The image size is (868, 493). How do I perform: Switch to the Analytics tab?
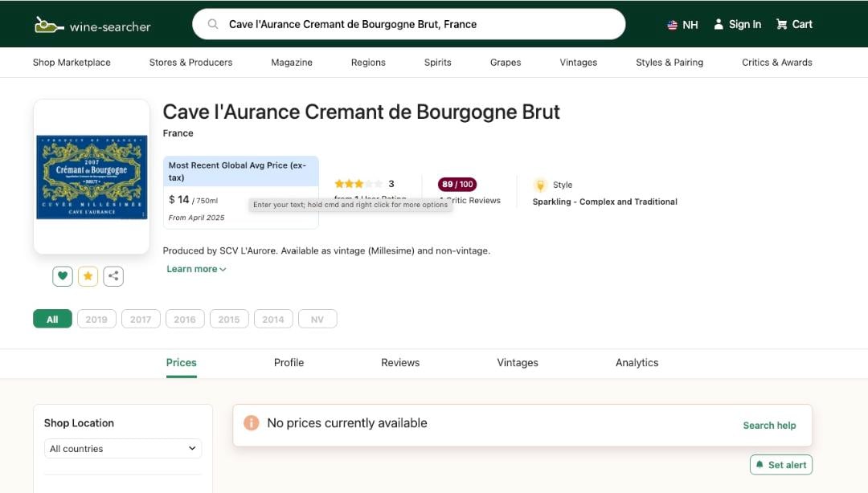(x=637, y=363)
